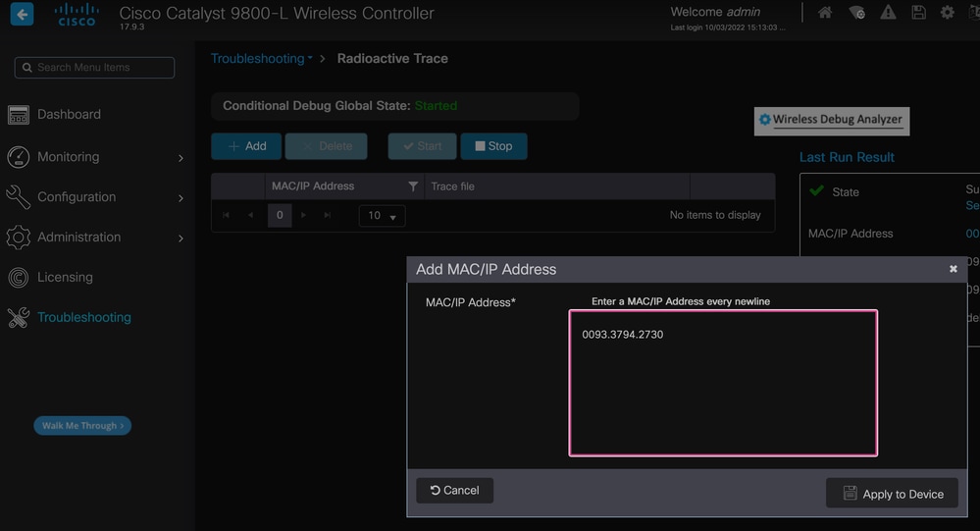This screenshot has height=531, width=980.
Task: Open Dashboard from the sidebar
Action: [x=69, y=115]
